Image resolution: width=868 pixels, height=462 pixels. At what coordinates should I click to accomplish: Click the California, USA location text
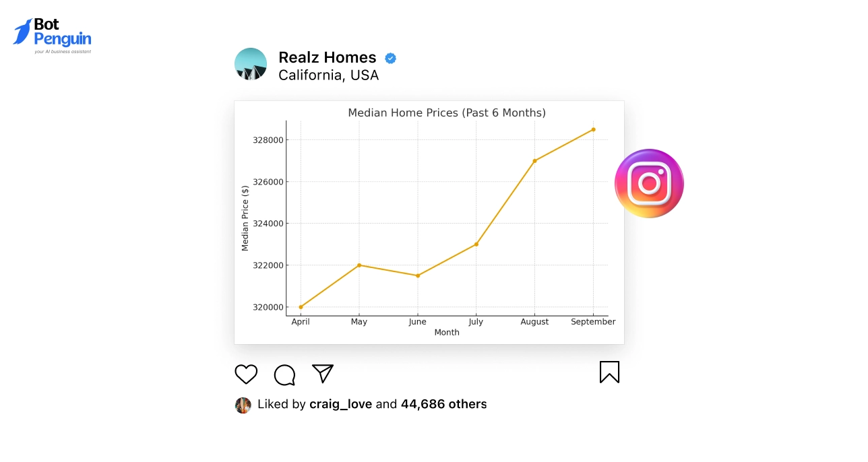pyautogui.click(x=328, y=75)
